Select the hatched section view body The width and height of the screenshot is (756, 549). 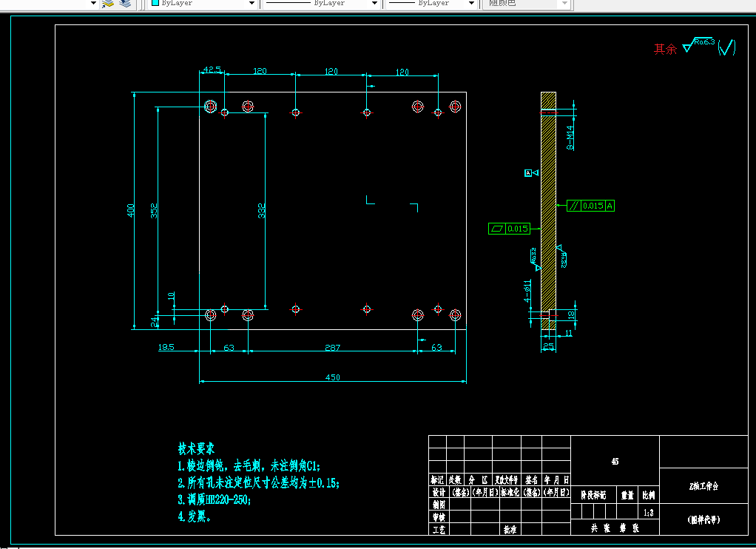coord(548,211)
